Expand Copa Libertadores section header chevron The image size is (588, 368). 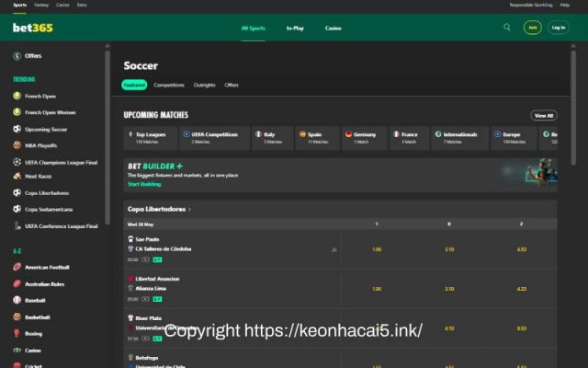(190, 210)
